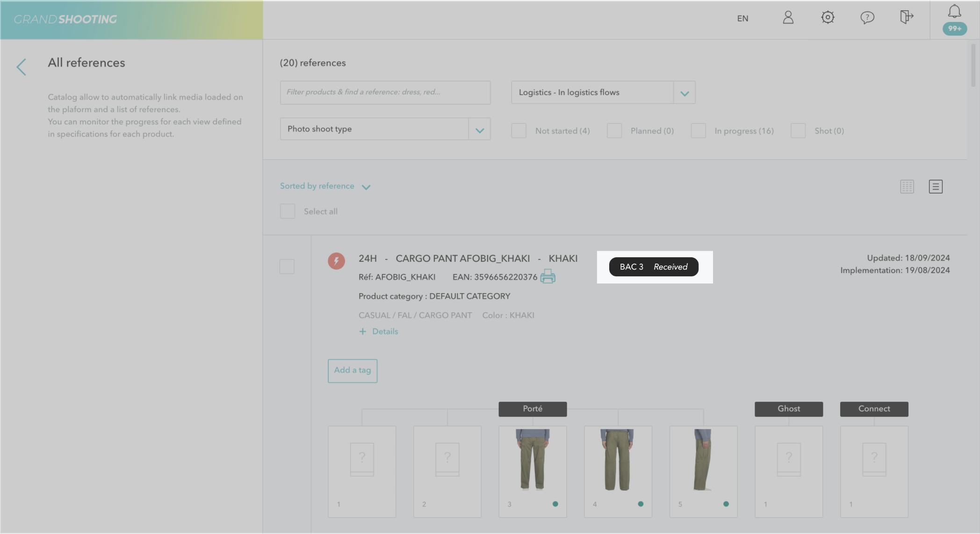The image size is (980, 534).
Task: Open the user profile icon
Action: click(x=788, y=18)
